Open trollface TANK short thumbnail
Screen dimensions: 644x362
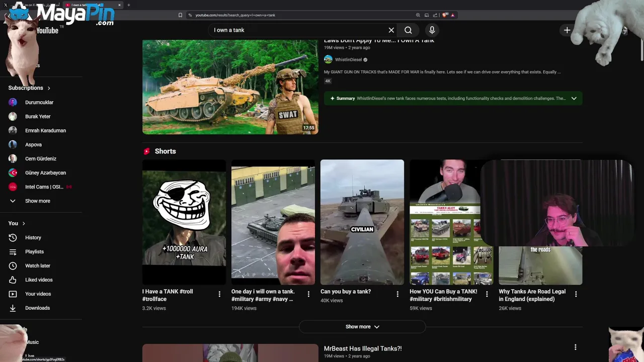point(184,222)
